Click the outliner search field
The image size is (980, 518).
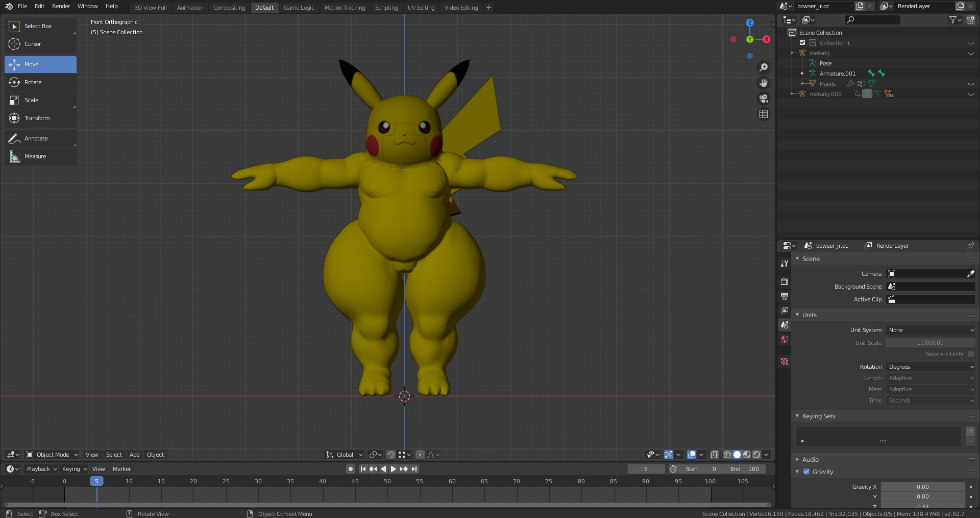coord(872,20)
